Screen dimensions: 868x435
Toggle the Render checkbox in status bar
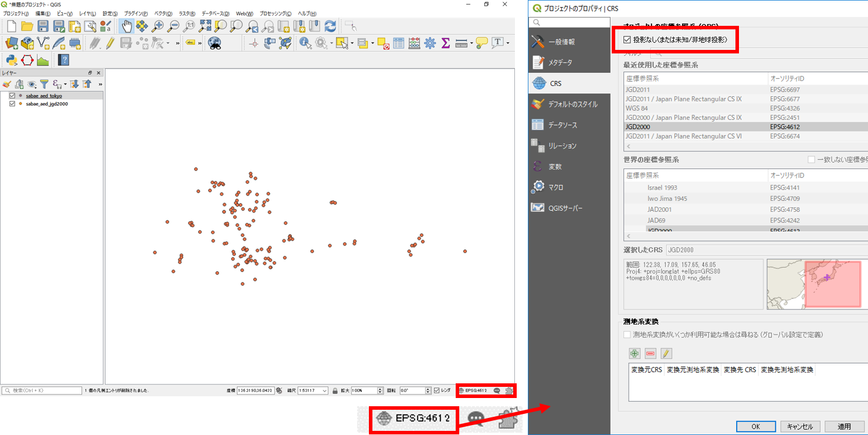coord(437,390)
